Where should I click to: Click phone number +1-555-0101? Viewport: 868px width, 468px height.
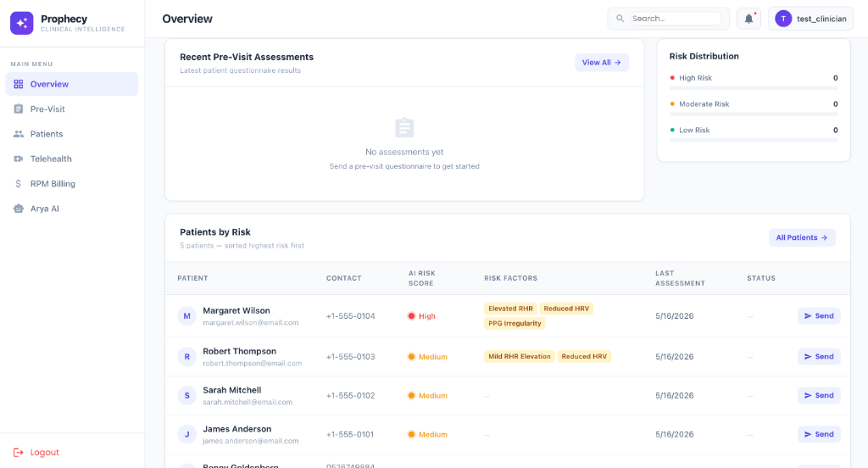point(350,434)
